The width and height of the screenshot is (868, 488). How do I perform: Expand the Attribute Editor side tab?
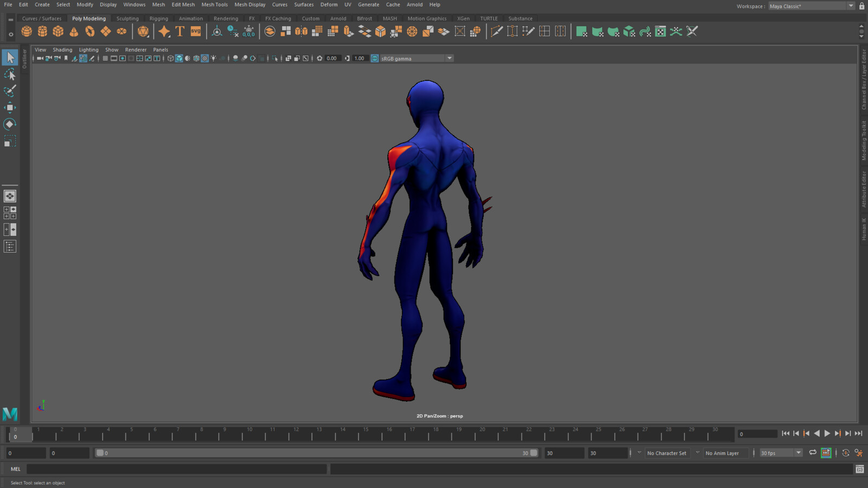pos(864,189)
